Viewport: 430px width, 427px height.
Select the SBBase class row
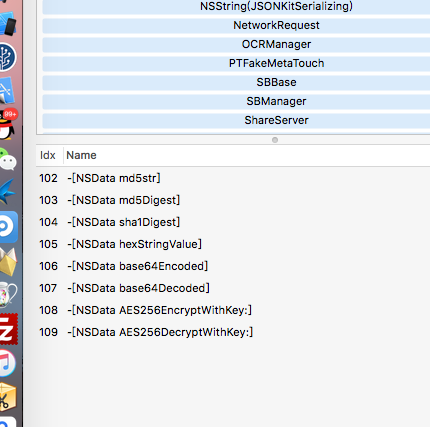tap(236, 83)
